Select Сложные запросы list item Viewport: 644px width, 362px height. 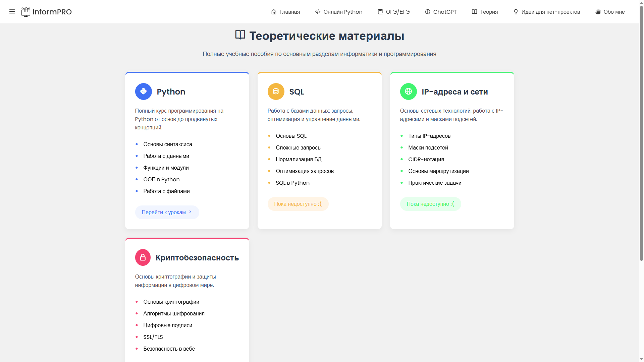(x=299, y=147)
